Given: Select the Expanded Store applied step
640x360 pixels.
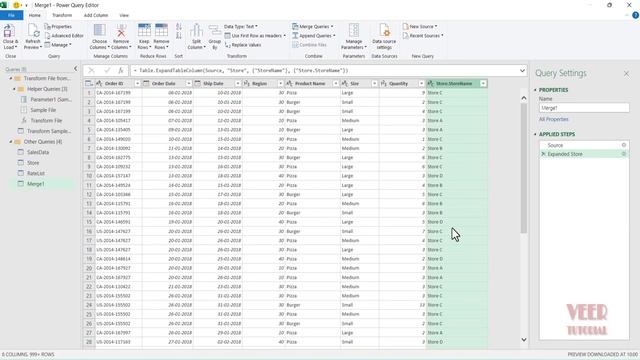Looking at the screenshot, I should pyautogui.click(x=584, y=154).
